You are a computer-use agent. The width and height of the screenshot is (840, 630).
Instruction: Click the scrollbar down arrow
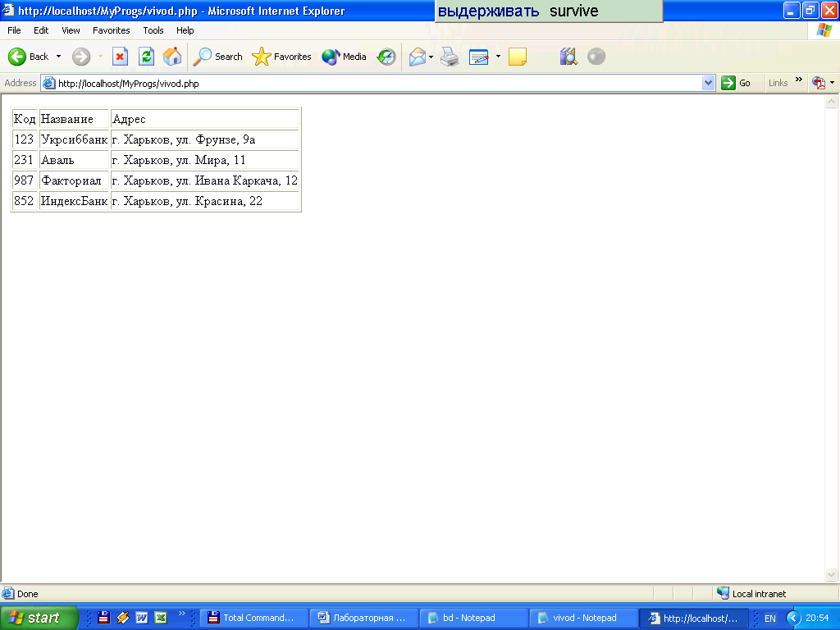(832, 575)
